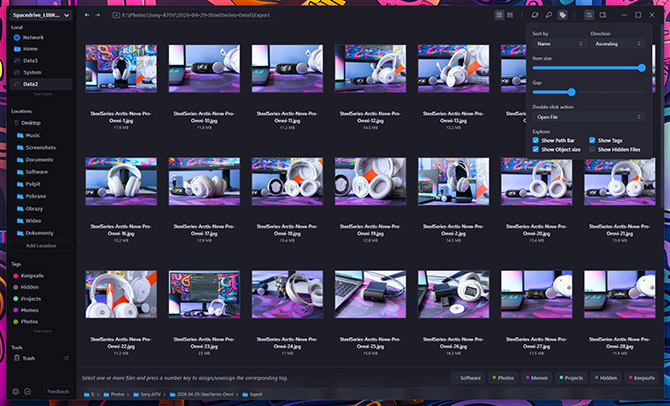Open Pobrane location in sidebar
670x406 pixels.
tap(41, 196)
